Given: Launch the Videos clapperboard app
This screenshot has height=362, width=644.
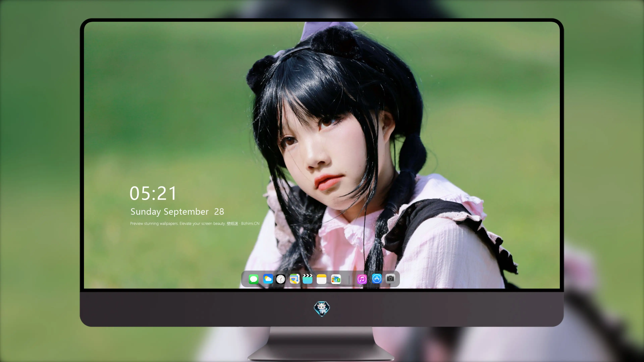Looking at the screenshot, I should 308,279.
